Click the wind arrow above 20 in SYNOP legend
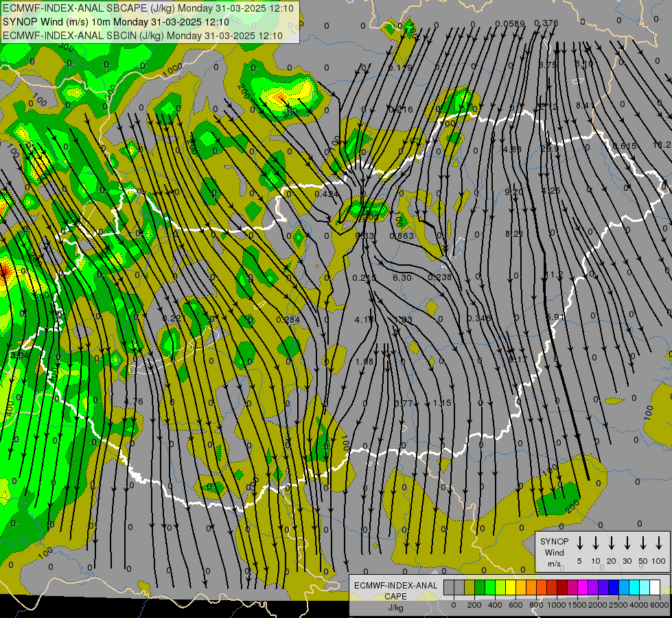 (x=612, y=543)
